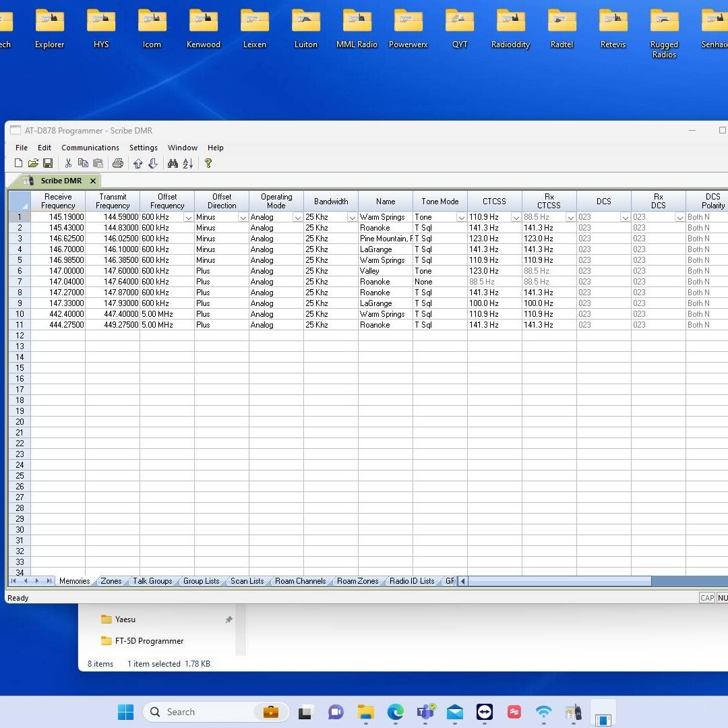The image size is (728, 728).
Task: Print the memory list with printer icon
Action: click(x=118, y=163)
